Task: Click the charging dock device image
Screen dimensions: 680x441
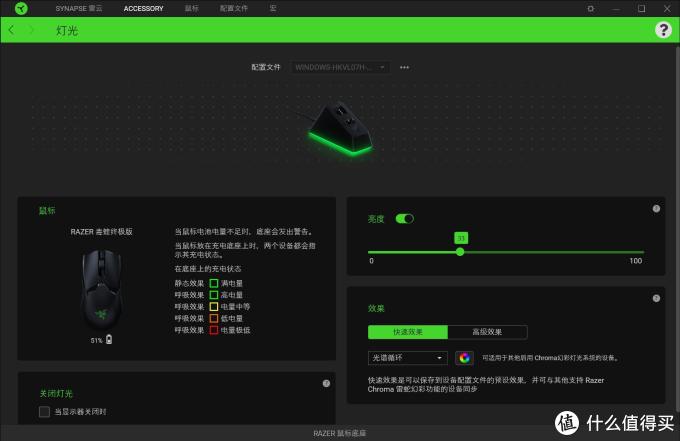Action: pos(340,129)
